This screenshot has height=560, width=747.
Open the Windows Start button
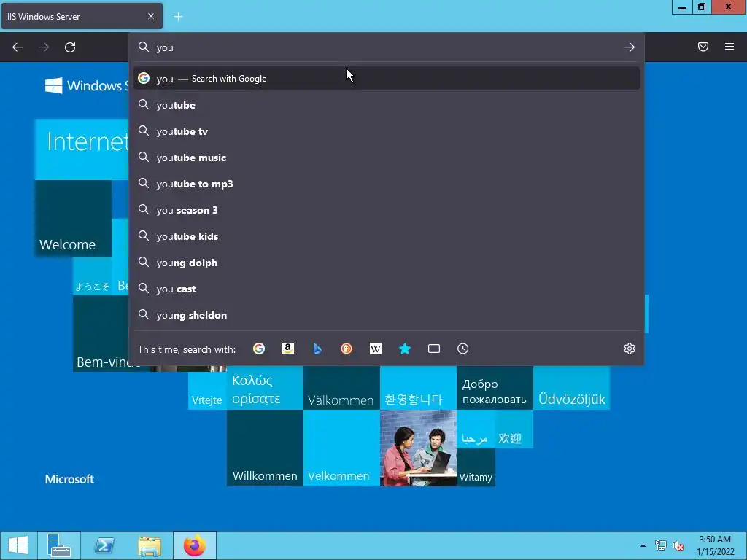coord(18,545)
